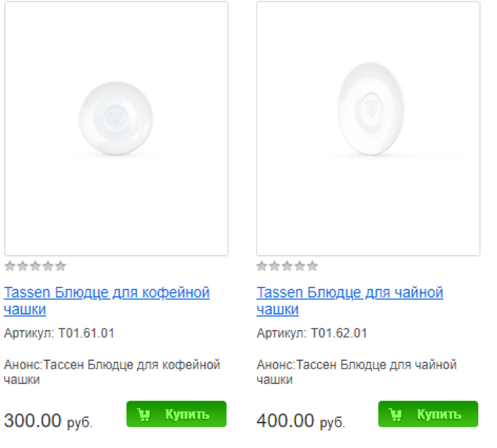Viewport: 497px width, 448px height.
Task: Click the article number T01.62.01
Action: (x=339, y=333)
